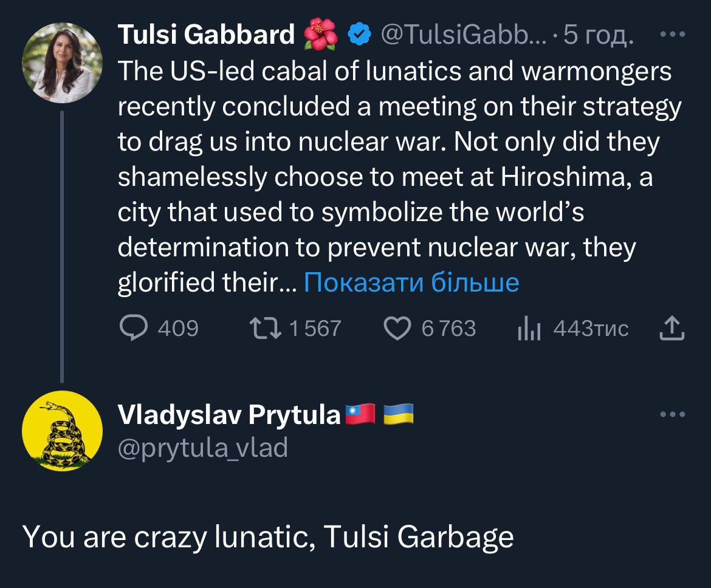Click the reply speech bubble icon
The height and width of the screenshot is (588, 711).
click(x=131, y=329)
